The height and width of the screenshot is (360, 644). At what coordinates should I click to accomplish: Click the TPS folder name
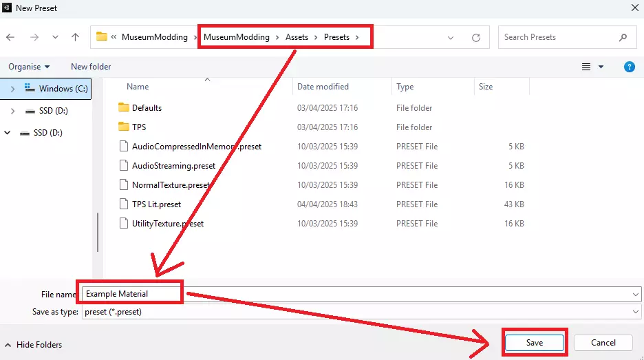139,127
